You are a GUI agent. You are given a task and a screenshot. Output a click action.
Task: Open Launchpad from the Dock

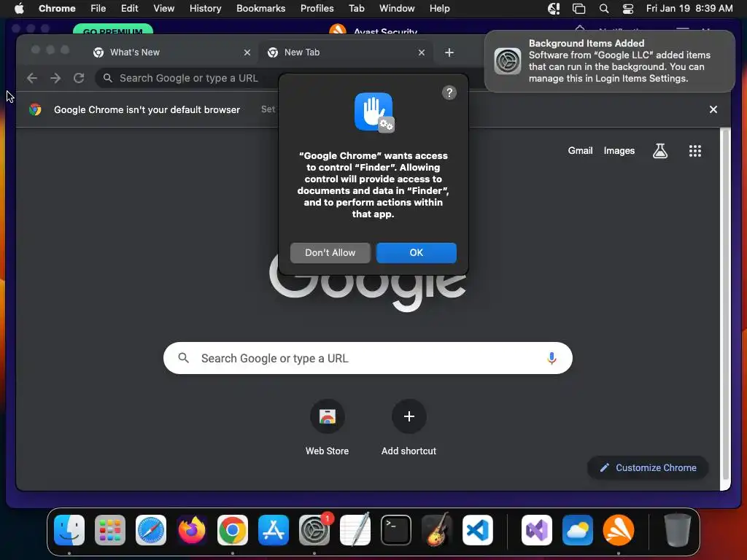click(110, 530)
